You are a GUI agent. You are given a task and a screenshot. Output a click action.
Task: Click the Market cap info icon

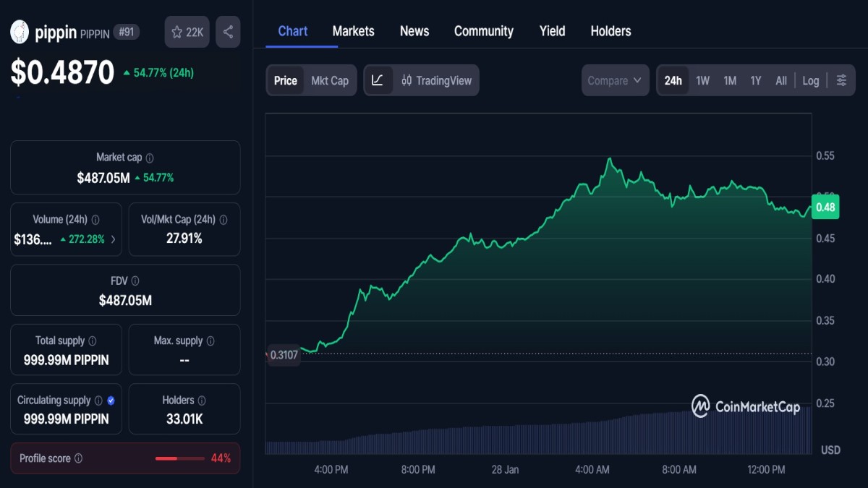tap(150, 157)
